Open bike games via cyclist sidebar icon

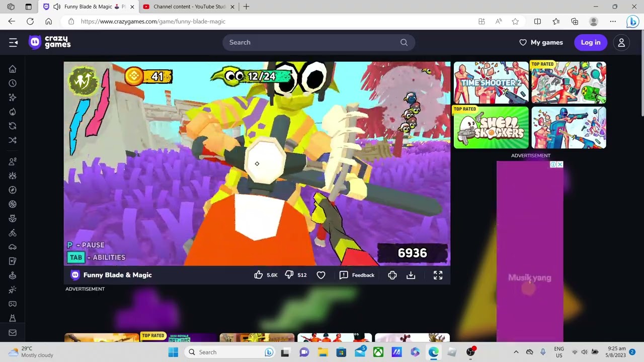tap(13, 233)
